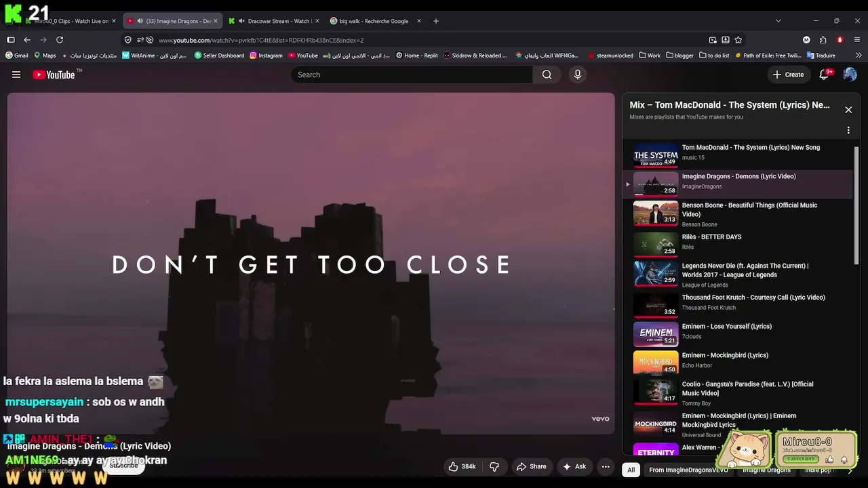Play Thousand Foot Krutch Courtesy Call
This screenshot has width=868, height=488.
(x=738, y=304)
